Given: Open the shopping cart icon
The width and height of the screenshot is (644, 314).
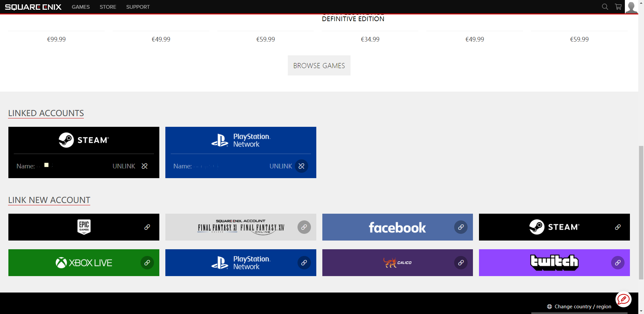Looking at the screenshot, I should (x=618, y=7).
